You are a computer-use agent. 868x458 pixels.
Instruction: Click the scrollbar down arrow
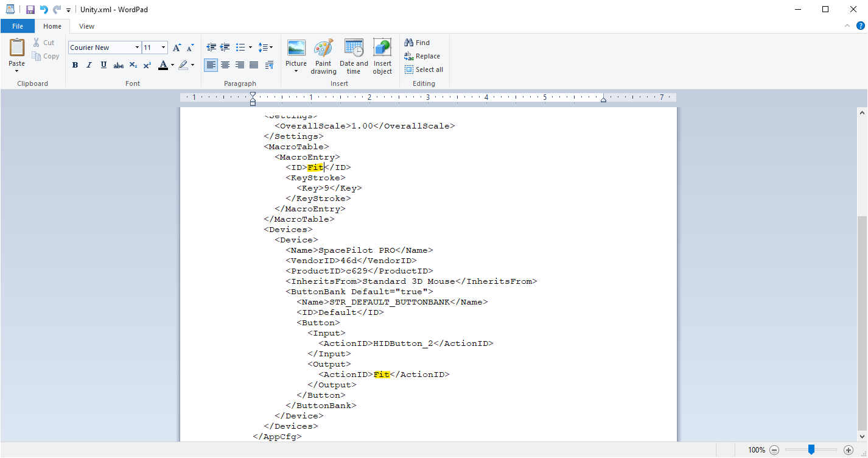click(x=861, y=437)
